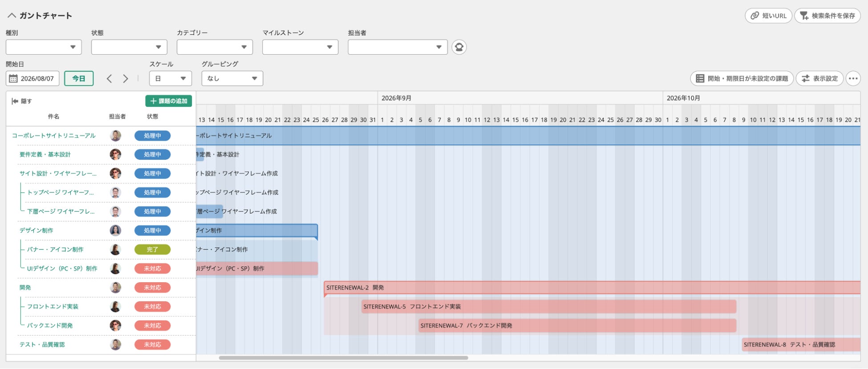Open the グルーピング dropdown
The width and height of the screenshot is (868, 369).
232,79
